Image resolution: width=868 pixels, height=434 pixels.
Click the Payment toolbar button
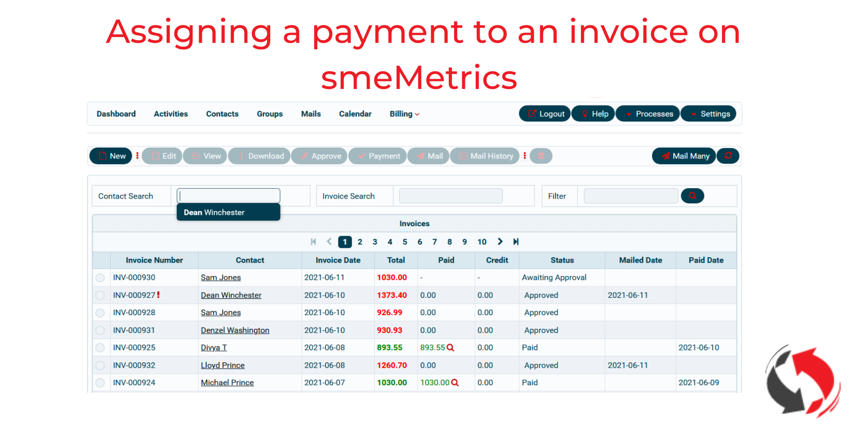(378, 156)
